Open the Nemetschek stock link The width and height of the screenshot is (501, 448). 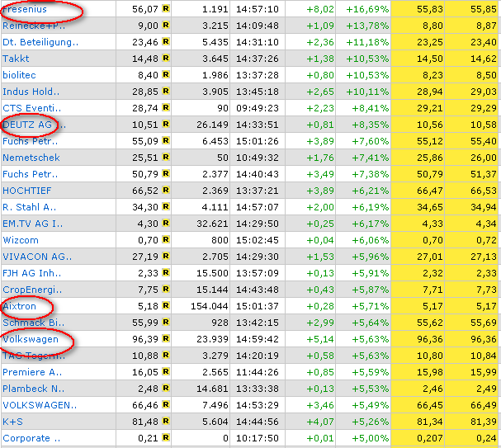click(31, 158)
